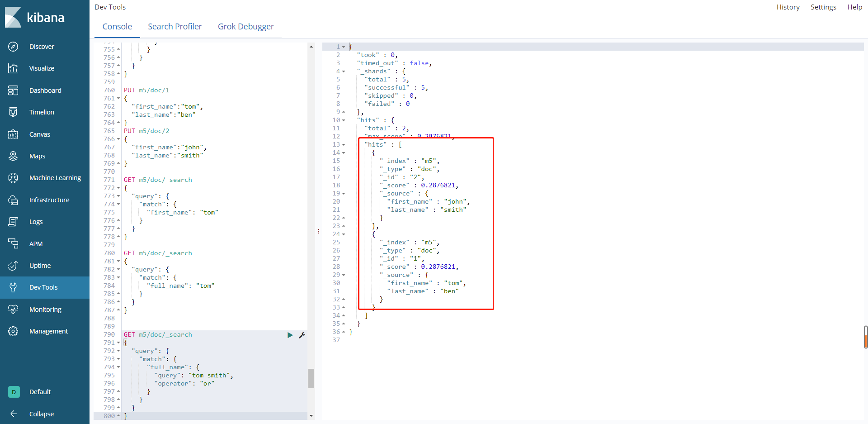Click Discover label in sidebar
Viewport: 868px width, 424px height.
click(42, 47)
